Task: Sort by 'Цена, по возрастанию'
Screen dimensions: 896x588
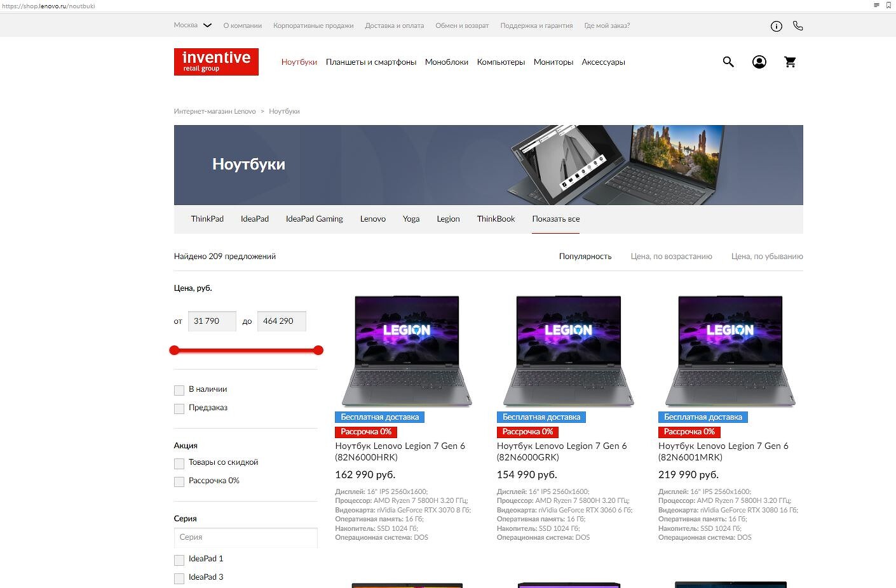Action: (672, 257)
